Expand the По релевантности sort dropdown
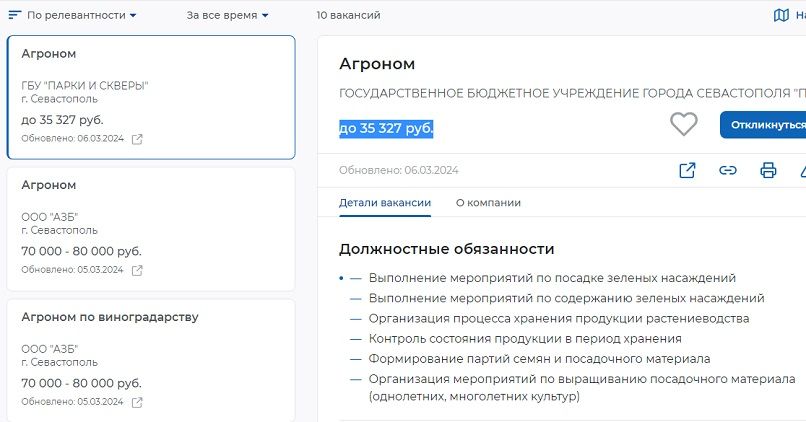This screenshot has height=422, width=806. (82, 15)
